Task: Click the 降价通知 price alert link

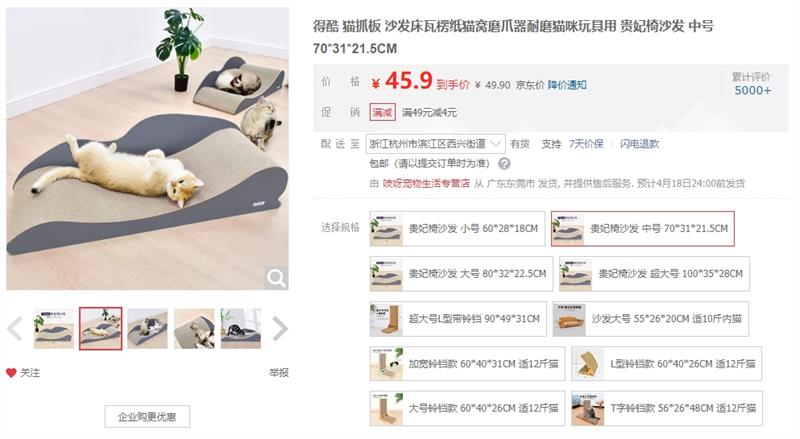Action: tap(567, 85)
